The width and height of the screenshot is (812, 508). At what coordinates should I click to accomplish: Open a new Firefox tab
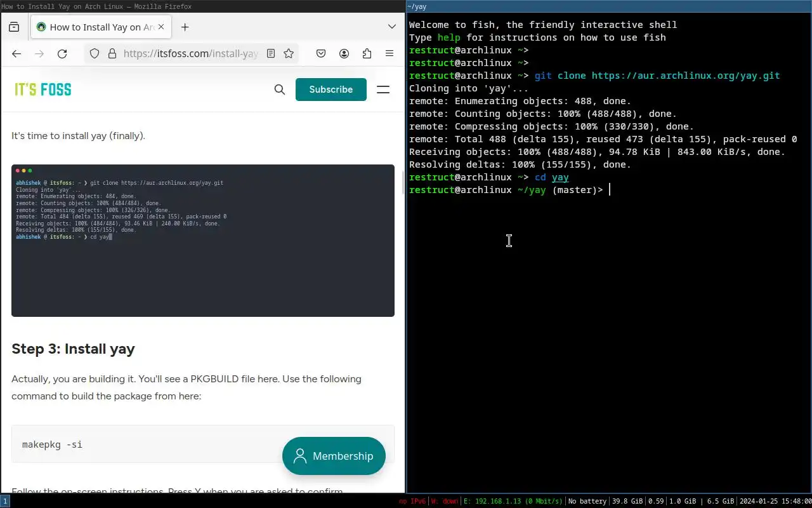(185, 27)
